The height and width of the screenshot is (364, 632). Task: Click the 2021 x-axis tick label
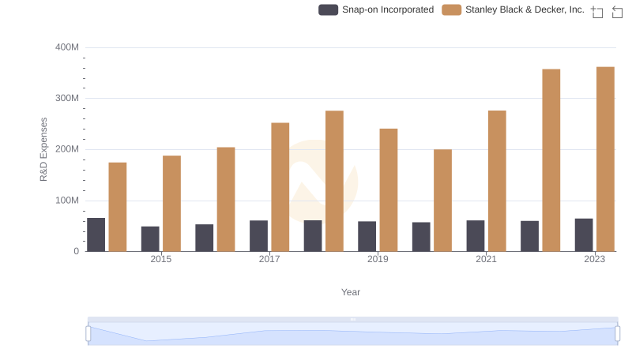pos(486,259)
